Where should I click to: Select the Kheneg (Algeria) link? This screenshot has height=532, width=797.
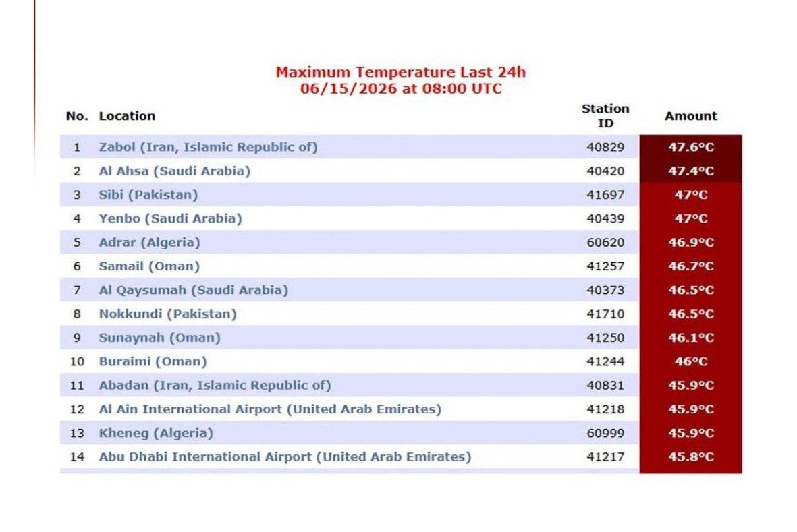pyautogui.click(x=156, y=434)
